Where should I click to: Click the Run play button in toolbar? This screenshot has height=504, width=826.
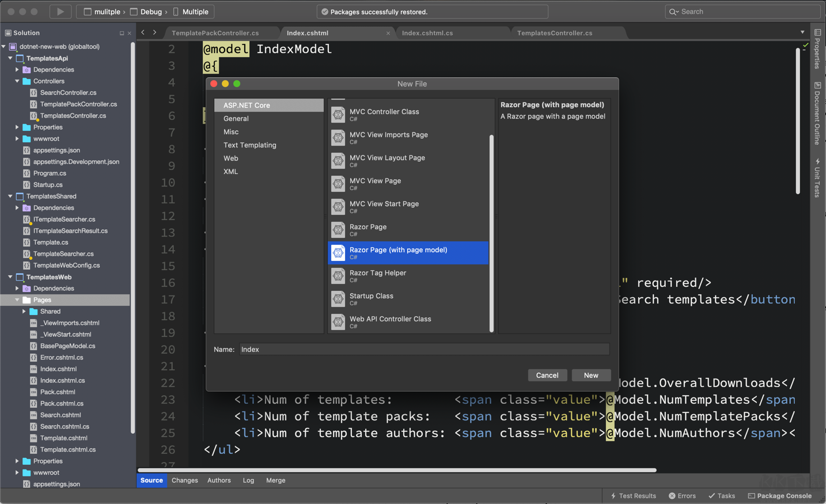[x=60, y=12]
